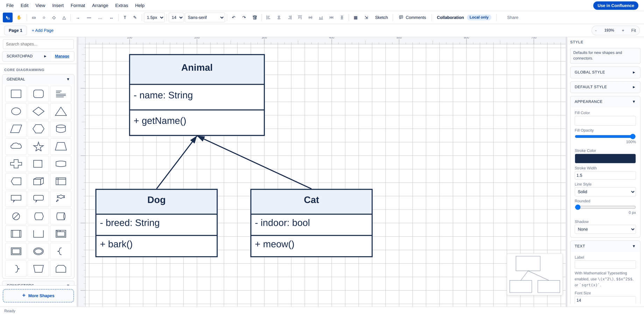Choose the solid line connector tool

pos(89,17)
